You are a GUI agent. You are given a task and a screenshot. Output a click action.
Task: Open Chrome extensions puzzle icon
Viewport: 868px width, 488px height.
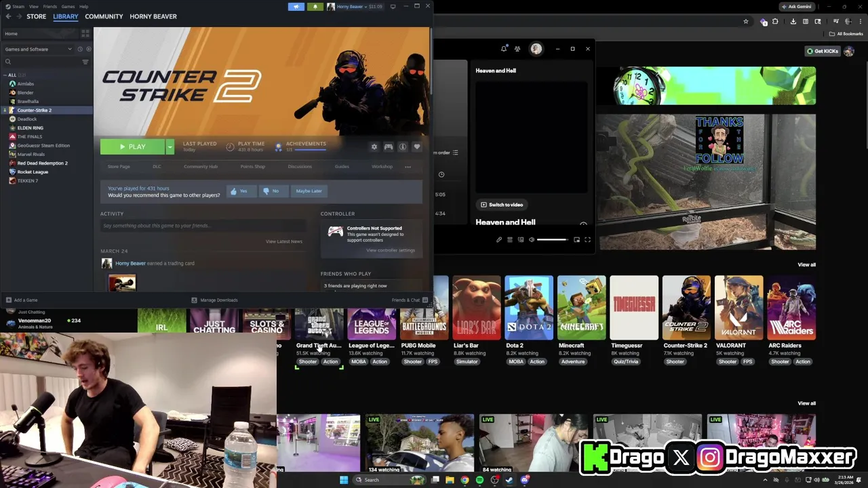[x=775, y=22]
